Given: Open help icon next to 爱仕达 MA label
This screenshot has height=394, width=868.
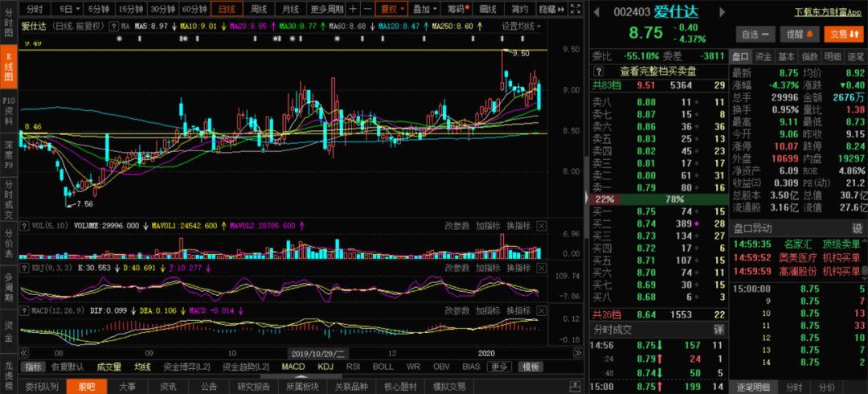Looking at the screenshot, I should pyautogui.click(x=113, y=26).
